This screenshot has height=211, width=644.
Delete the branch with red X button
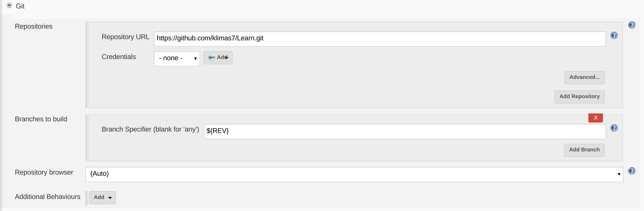[595, 118]
